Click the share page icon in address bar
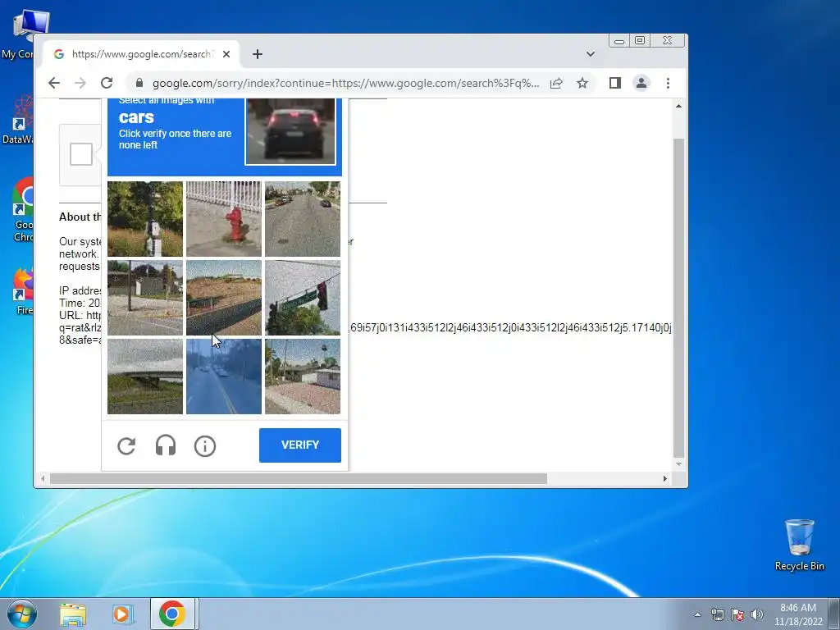 click(x=556, y=83)
